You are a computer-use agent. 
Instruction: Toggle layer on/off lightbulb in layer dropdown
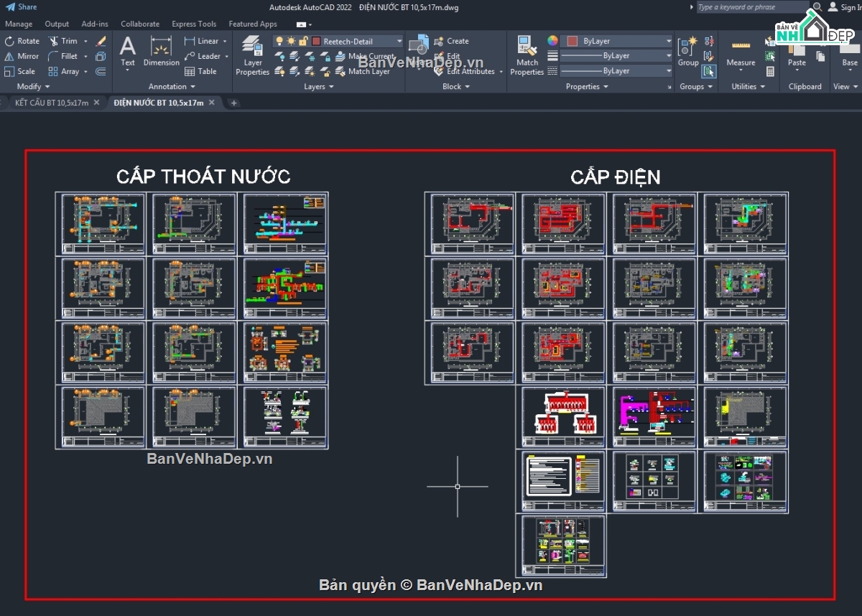coord(279,41)
